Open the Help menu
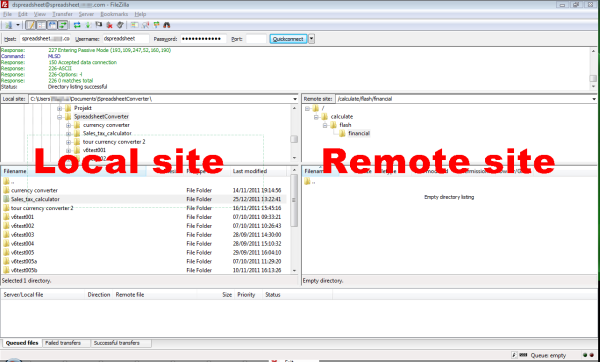Viewport: 600px width, 362px height. point(140,14)
